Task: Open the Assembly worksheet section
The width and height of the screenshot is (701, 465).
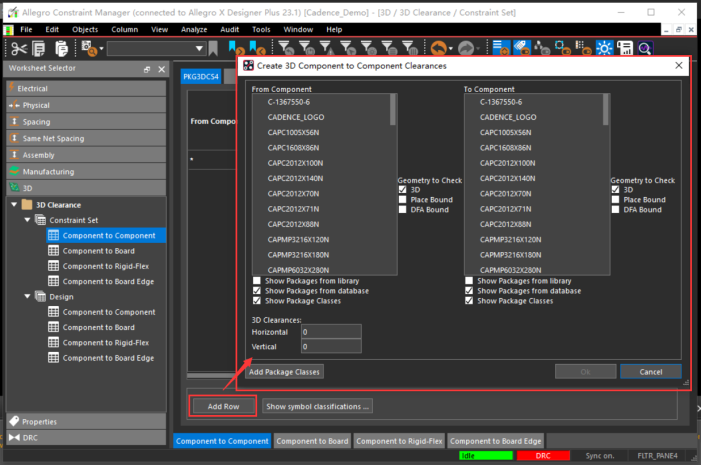Action: point(86,155)
